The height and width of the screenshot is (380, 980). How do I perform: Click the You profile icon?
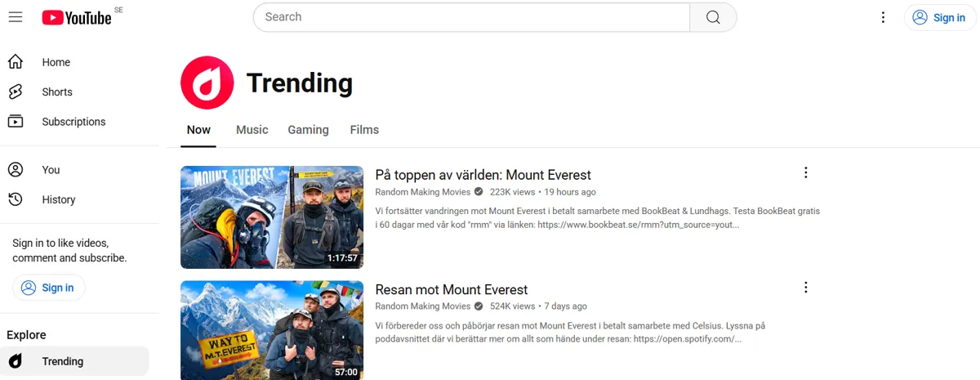point(16,170)
